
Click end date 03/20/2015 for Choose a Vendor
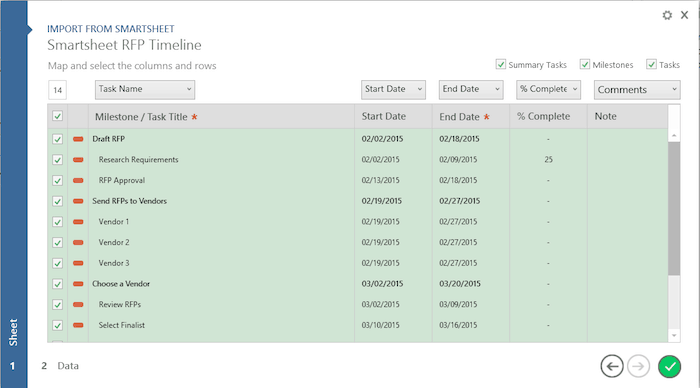(x=460, y=284)
